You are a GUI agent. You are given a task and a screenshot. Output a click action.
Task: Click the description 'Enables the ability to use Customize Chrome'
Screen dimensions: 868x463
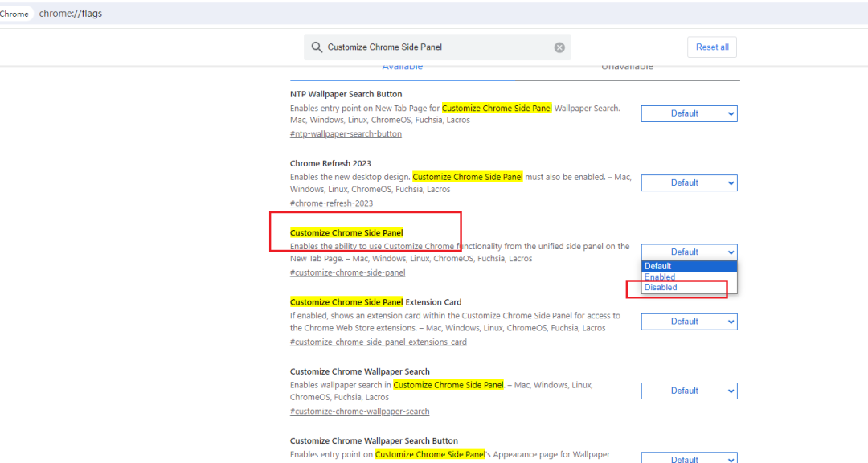(x=460, y=252)
